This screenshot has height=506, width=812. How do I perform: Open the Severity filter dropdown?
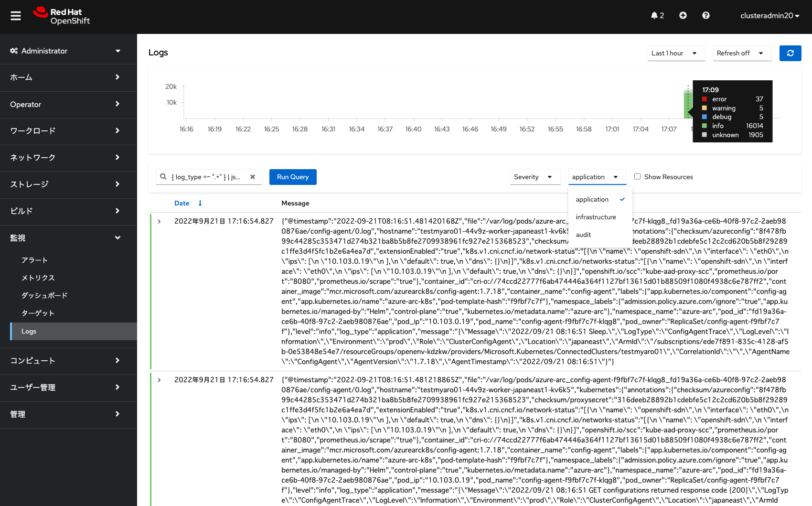[535, 177]
